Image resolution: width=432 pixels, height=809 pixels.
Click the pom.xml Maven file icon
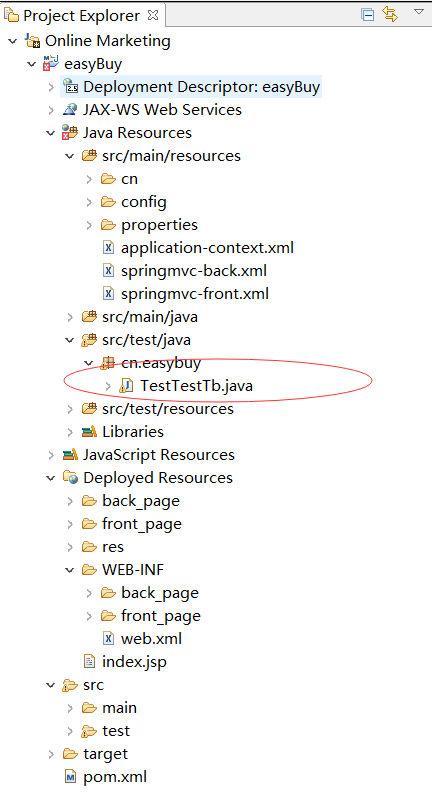tap(70, 776)
